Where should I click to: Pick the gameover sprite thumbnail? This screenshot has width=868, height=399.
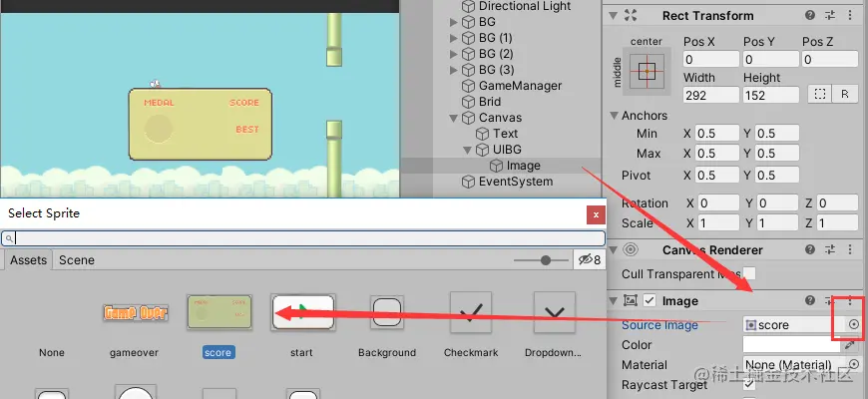[x=136, y=312]
